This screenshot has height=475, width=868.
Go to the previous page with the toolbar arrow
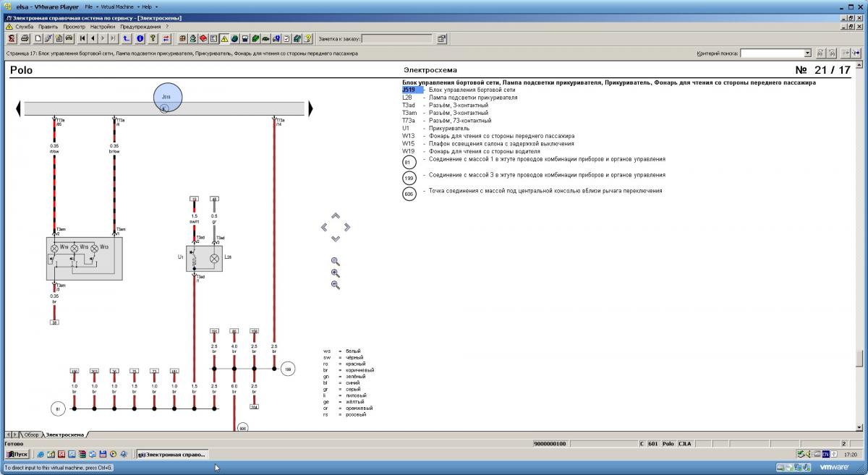pyautogui.click(x=93, y=38)
